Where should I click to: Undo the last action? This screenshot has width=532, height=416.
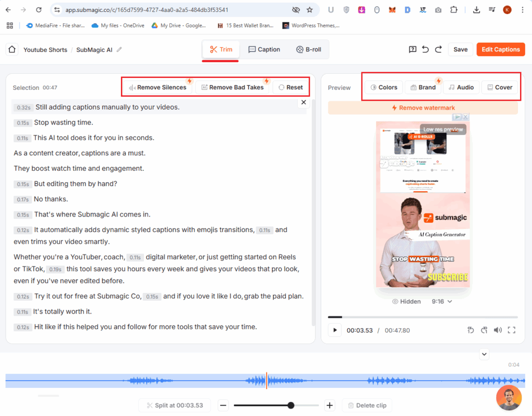425,49
